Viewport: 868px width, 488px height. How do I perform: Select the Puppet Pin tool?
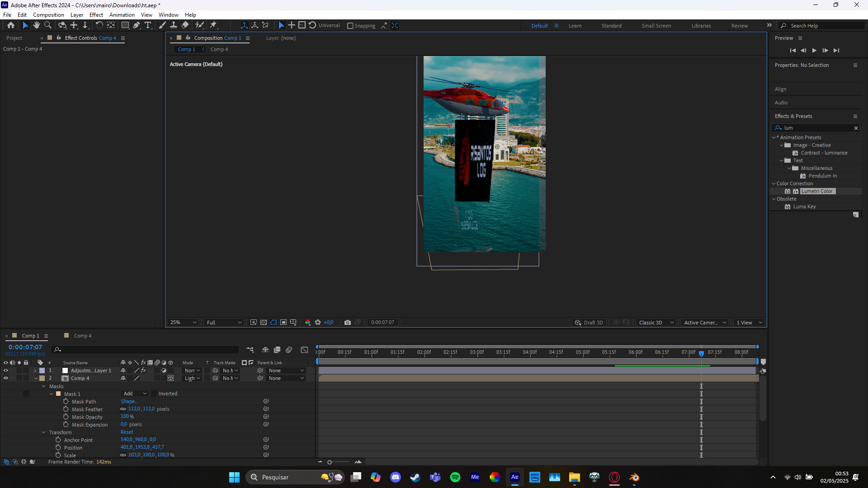coord(213,25)
